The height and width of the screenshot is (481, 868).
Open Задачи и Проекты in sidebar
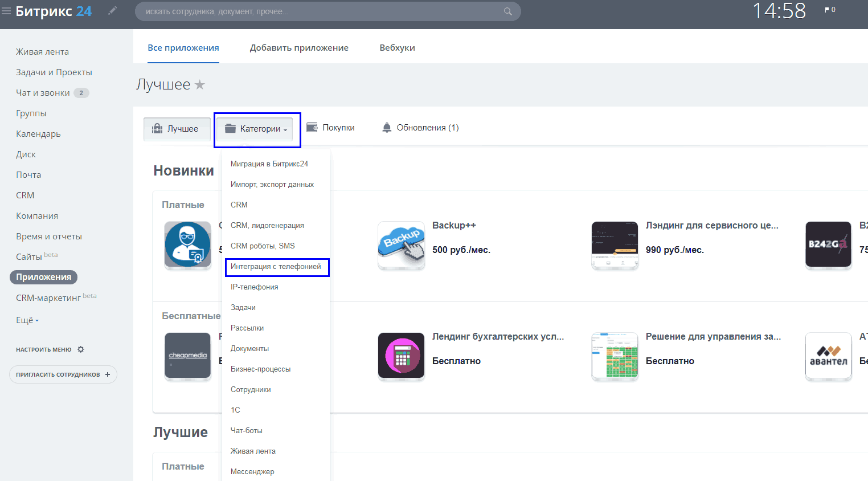(54, 72)
